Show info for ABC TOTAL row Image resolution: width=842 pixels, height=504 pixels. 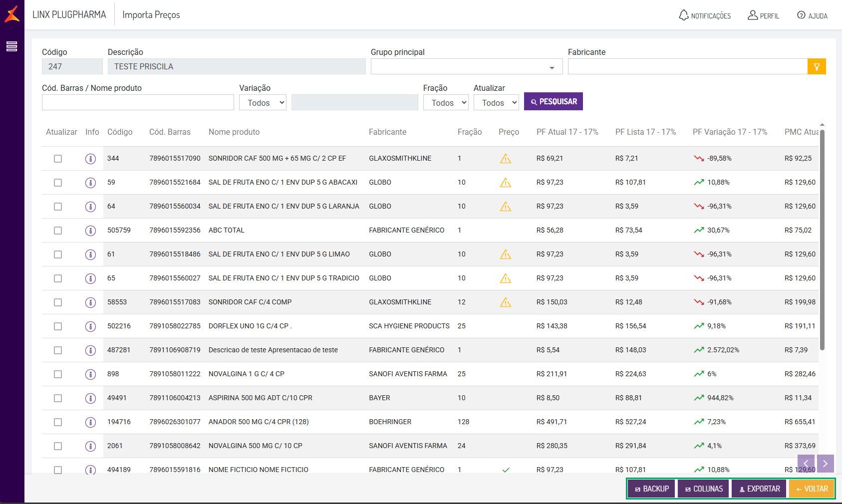pyautogui.click(x=90, y=231)
